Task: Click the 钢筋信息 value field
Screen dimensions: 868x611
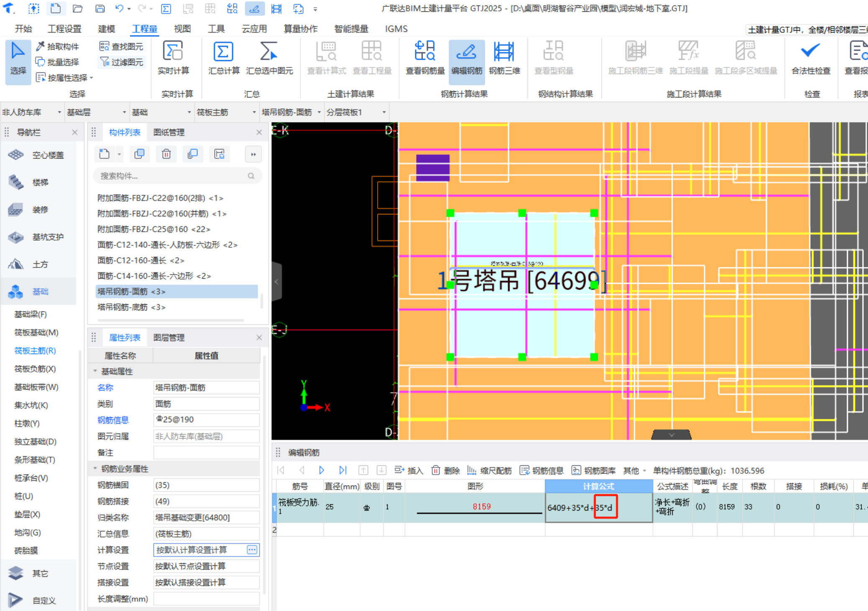Action: click(206, 420)
